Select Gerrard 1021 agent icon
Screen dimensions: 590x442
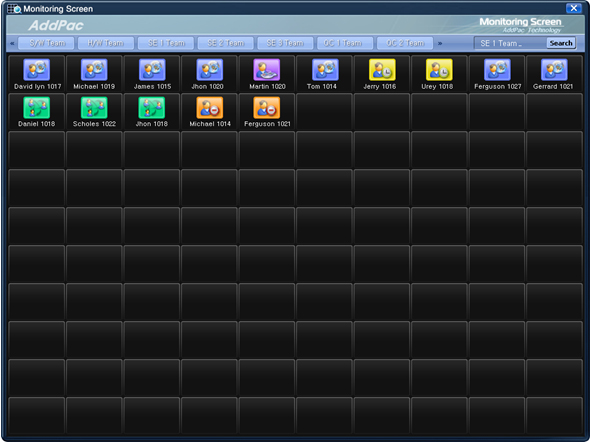coord(554,70)
